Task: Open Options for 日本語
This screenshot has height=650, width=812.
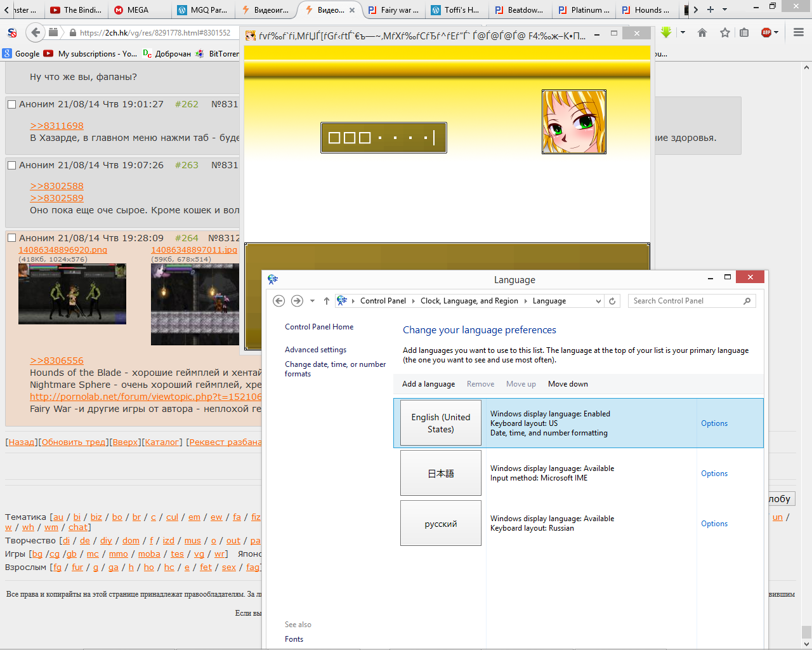Action: coord(714,474)
